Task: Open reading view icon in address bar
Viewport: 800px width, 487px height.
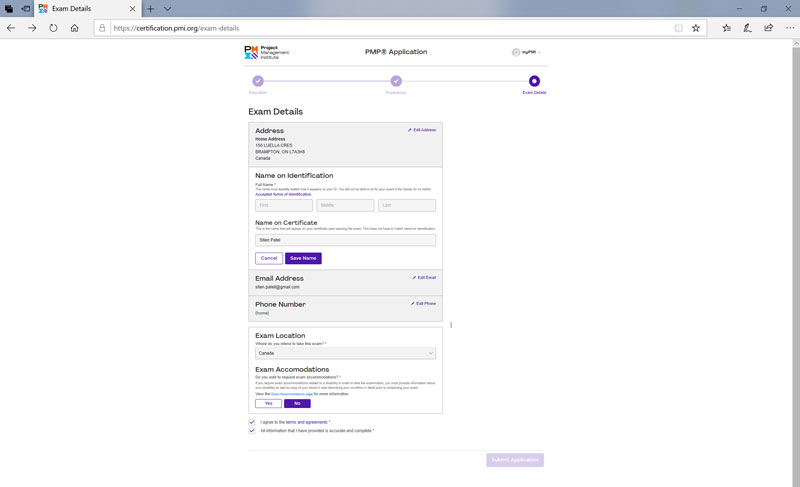Action: coord(679,28)
